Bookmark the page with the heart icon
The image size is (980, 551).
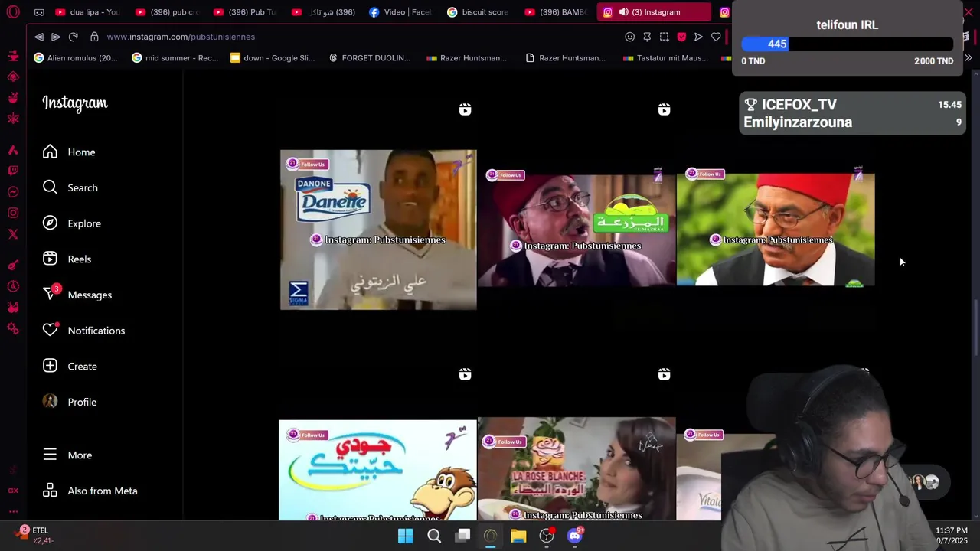(x=716, y=37)
